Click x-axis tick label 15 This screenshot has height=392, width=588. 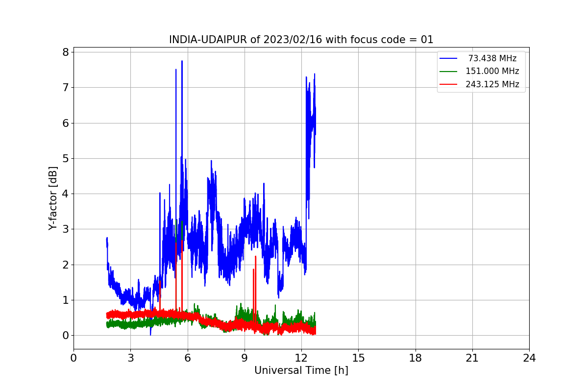click(358, 358)
